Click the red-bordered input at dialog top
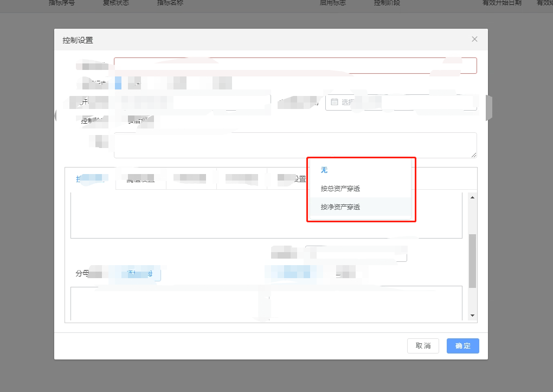 point(295,65)
